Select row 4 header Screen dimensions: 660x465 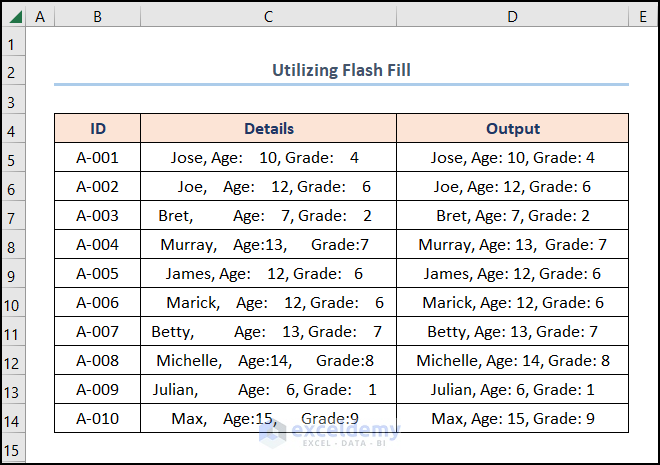(13, 129)
